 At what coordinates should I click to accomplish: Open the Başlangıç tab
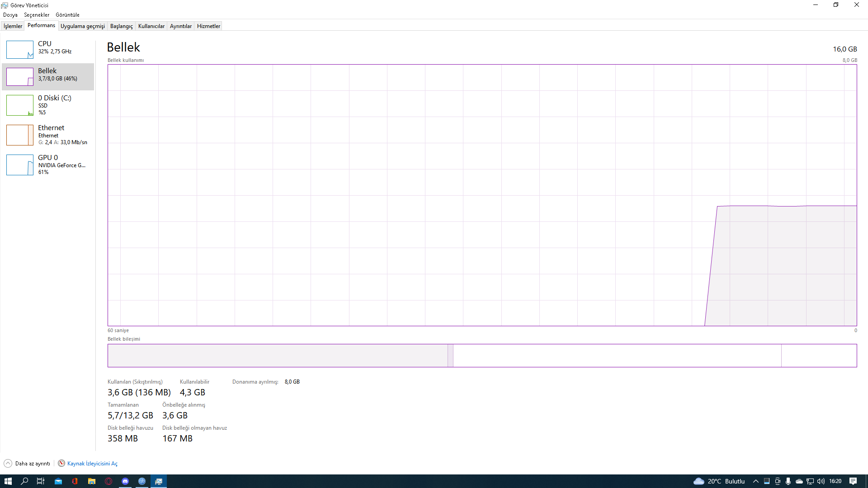(x=121, y=26)
